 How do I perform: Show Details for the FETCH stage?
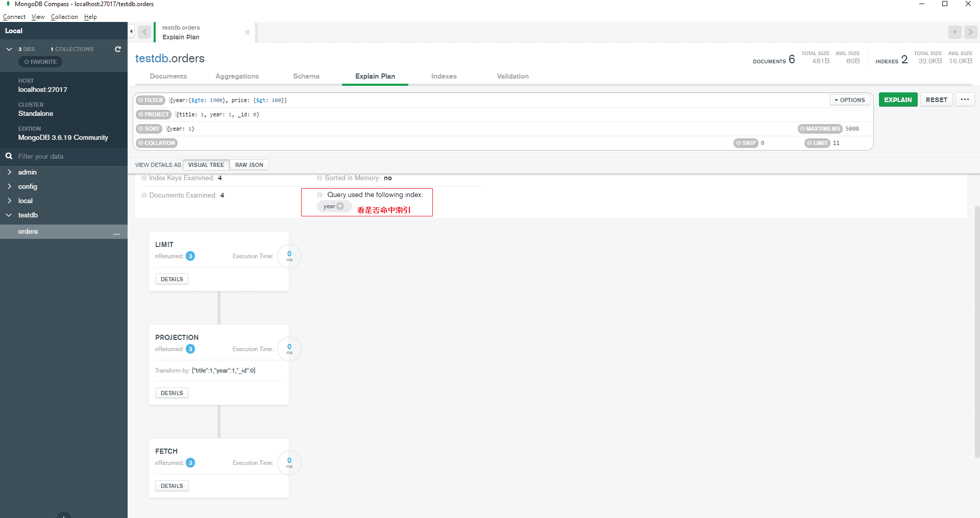coord(171,486)
